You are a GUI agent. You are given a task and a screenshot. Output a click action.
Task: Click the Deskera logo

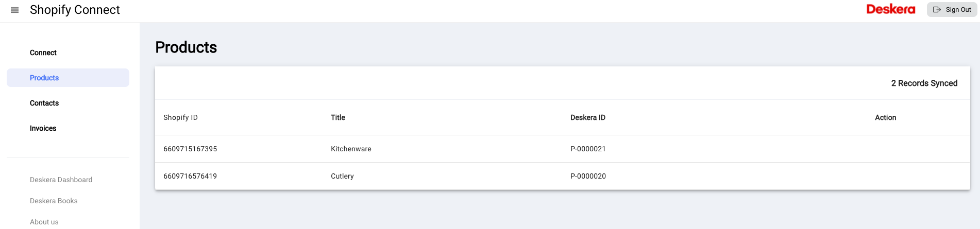[890, 9]
